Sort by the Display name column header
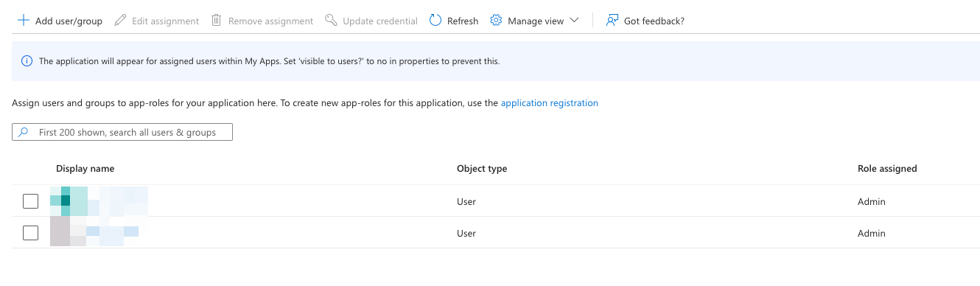980x286 pixels. pyautogui.click(x=85, y=169)
